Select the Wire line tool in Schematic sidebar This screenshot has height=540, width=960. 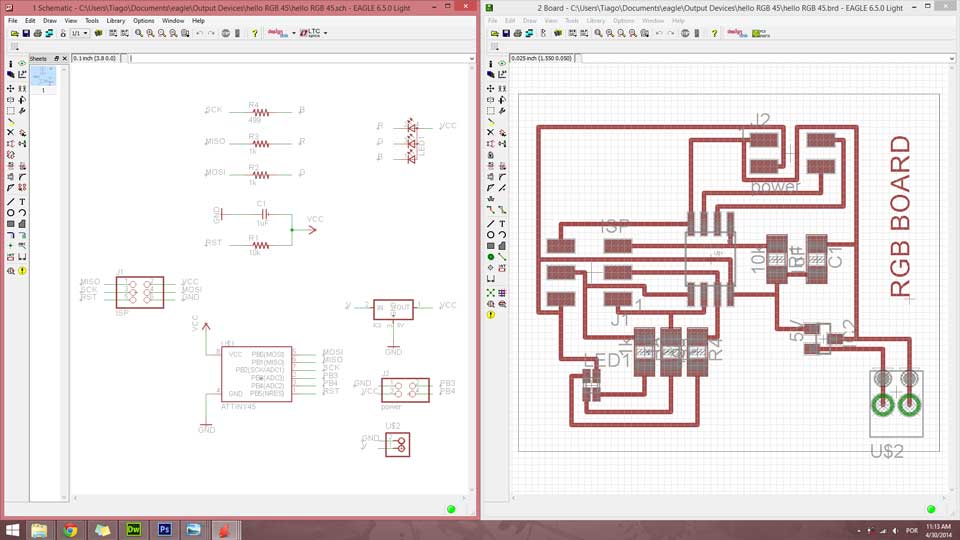click(x=10, y=201)
